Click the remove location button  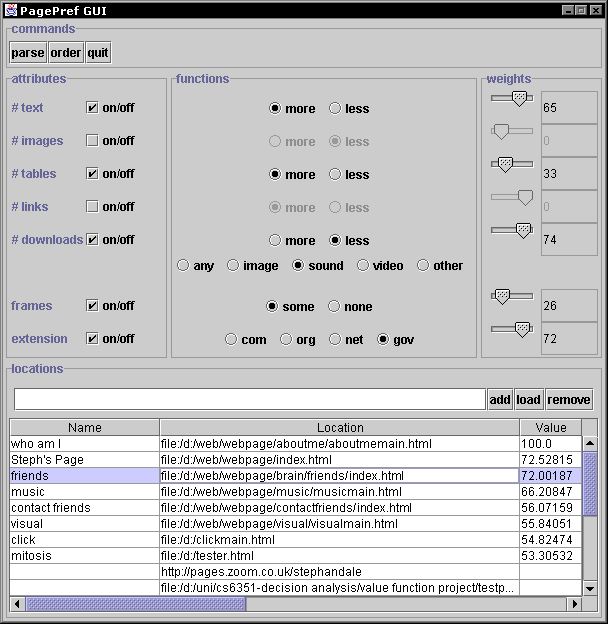pos(569,399)
